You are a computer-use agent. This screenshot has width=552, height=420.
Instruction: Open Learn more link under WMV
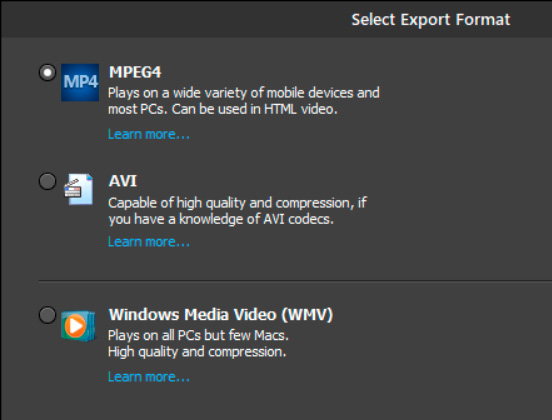pos(149,377)
